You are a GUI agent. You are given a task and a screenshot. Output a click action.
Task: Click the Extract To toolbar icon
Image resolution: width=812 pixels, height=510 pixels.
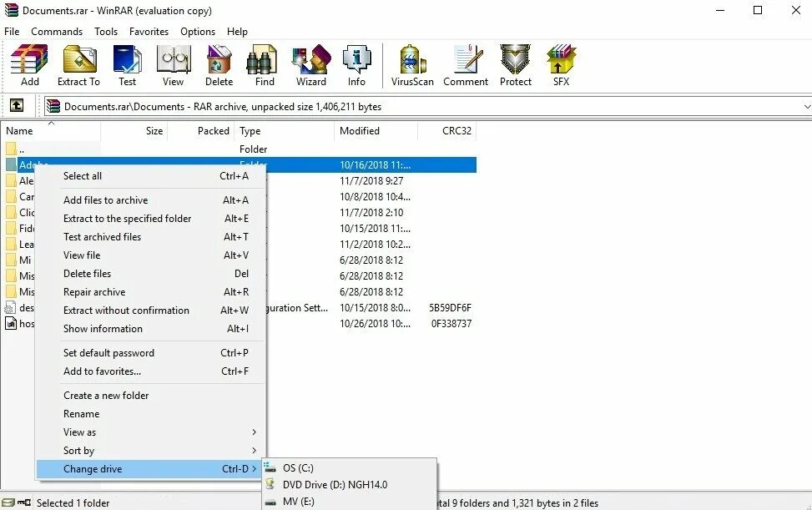78,65
